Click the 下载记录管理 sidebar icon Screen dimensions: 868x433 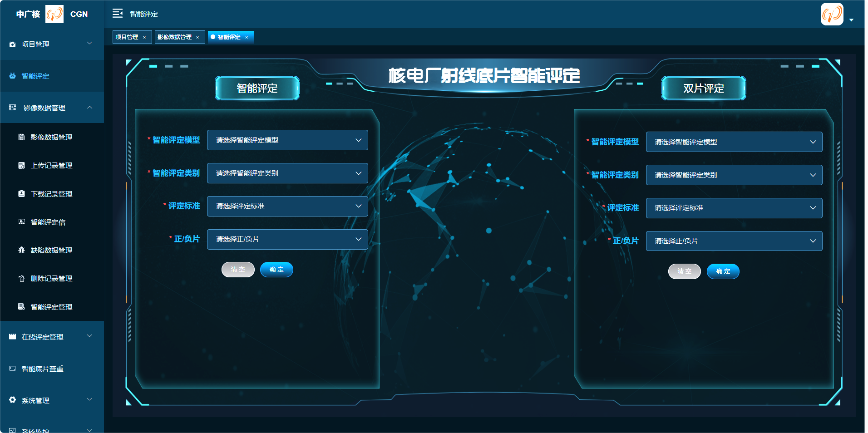[x=21, y=194]
